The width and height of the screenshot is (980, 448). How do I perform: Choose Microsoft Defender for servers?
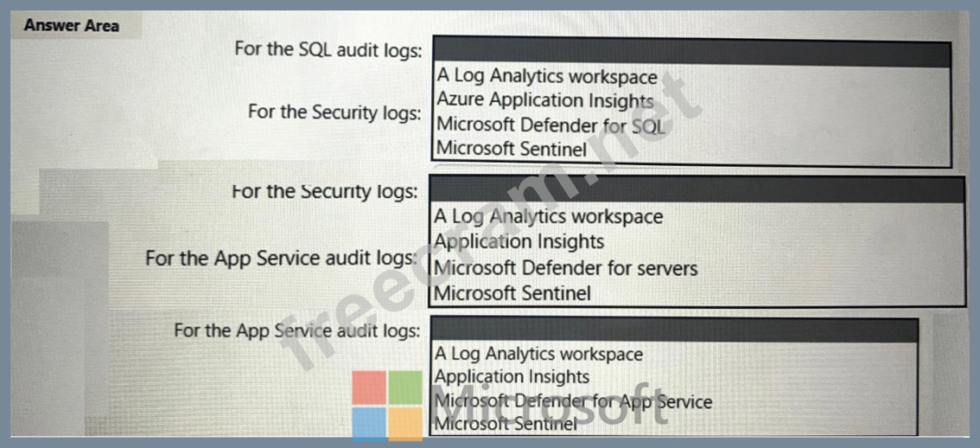coord(565,268)
